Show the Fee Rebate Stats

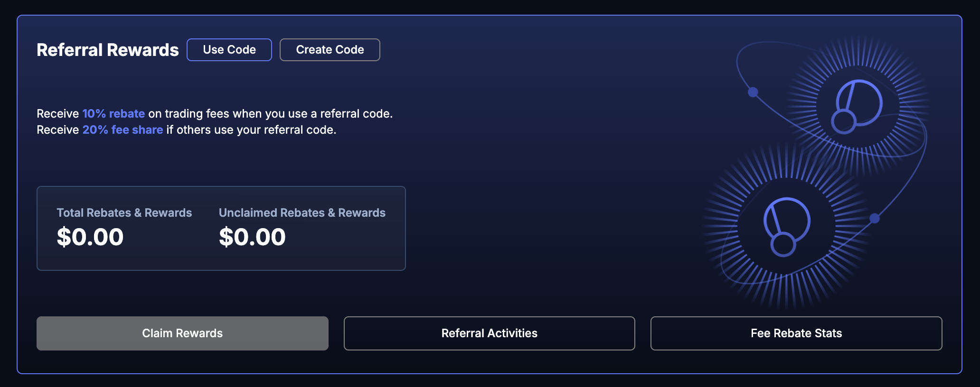coord(796,333)
